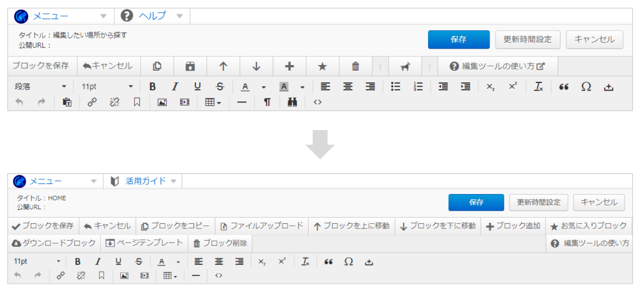
Task: Click the omega special character icon in lower editor
Action: point(349,262)
